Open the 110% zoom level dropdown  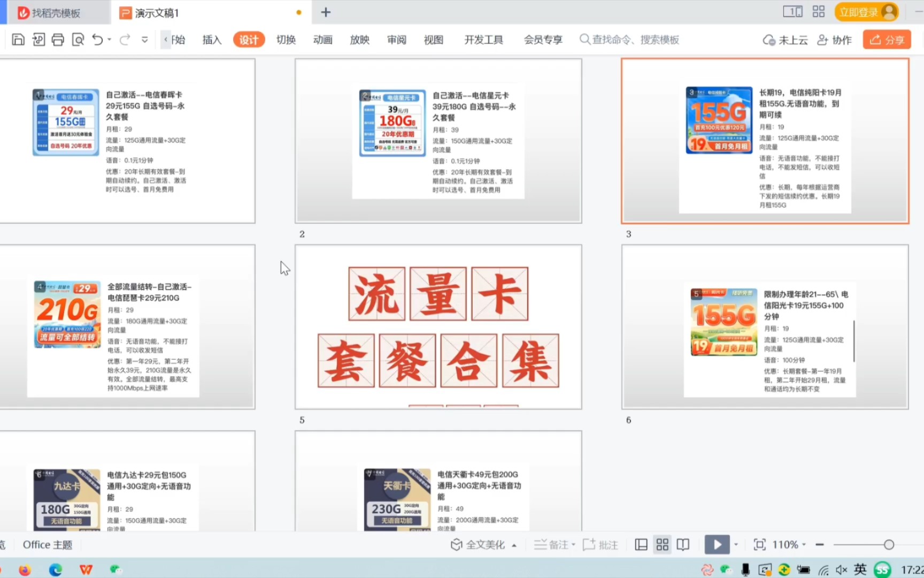tap(789, 545)
